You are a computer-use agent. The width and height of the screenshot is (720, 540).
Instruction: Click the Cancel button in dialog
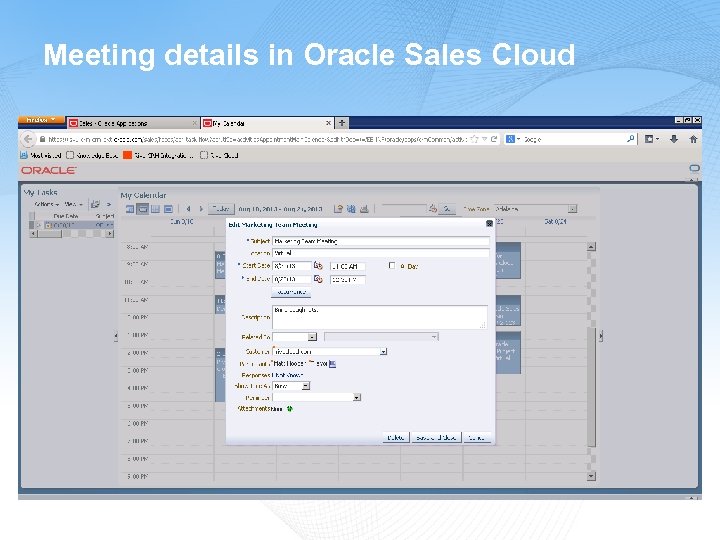click(477, 438)
